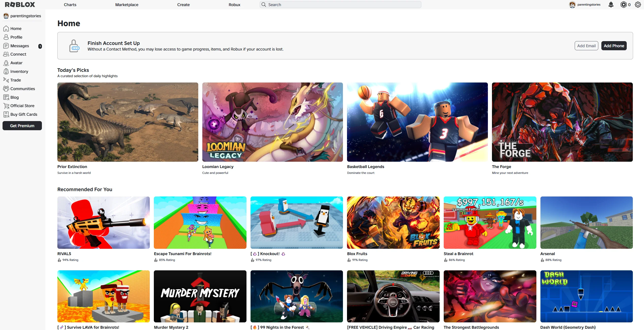
Task: Click the Trade icon
Action: pos(6,80)
